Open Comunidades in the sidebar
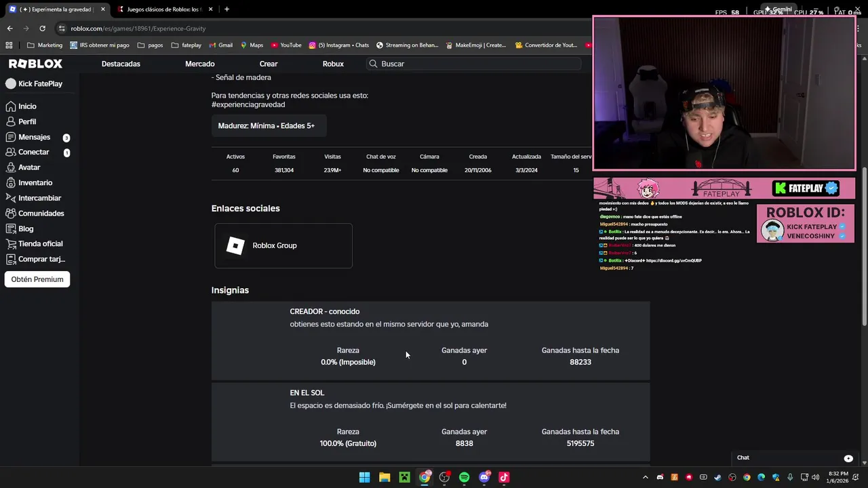 (x=41, y=213)
